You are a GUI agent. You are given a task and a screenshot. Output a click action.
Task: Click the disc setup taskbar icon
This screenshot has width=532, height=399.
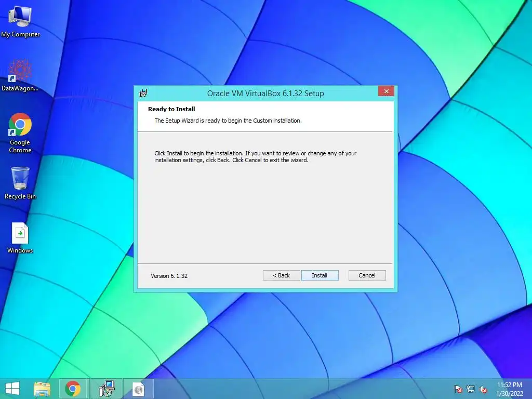tap(138, 389)
